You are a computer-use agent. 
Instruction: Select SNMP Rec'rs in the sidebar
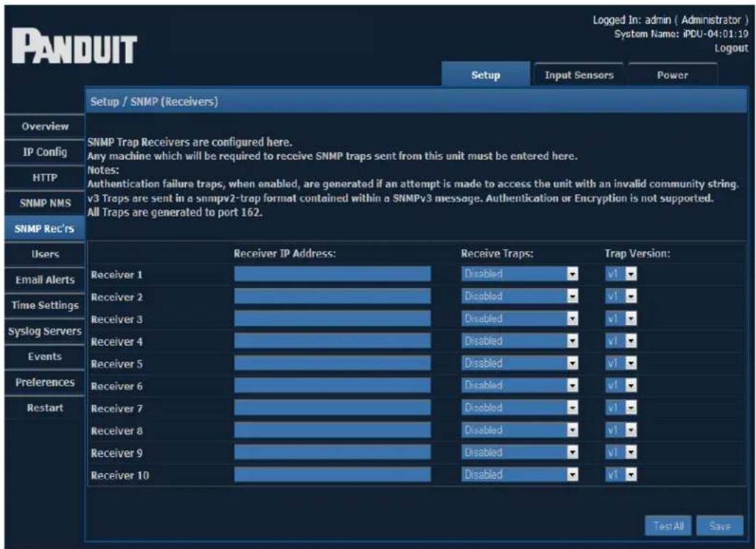pyautogui.click(x=45, y=229)
